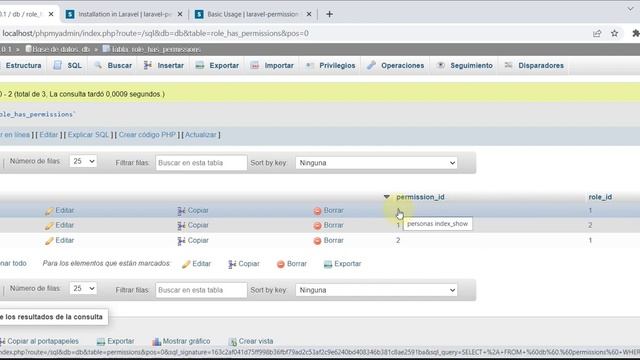Screen dimensions: 640x360
Task: Click the bottom Filtrar filas search field
Action: pyautogui.click(x=201, y=290)
